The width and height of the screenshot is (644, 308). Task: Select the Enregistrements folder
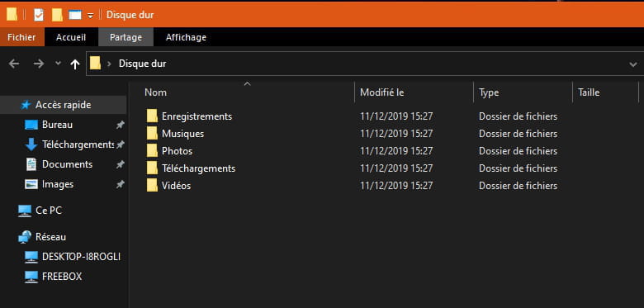coord(197,116)
